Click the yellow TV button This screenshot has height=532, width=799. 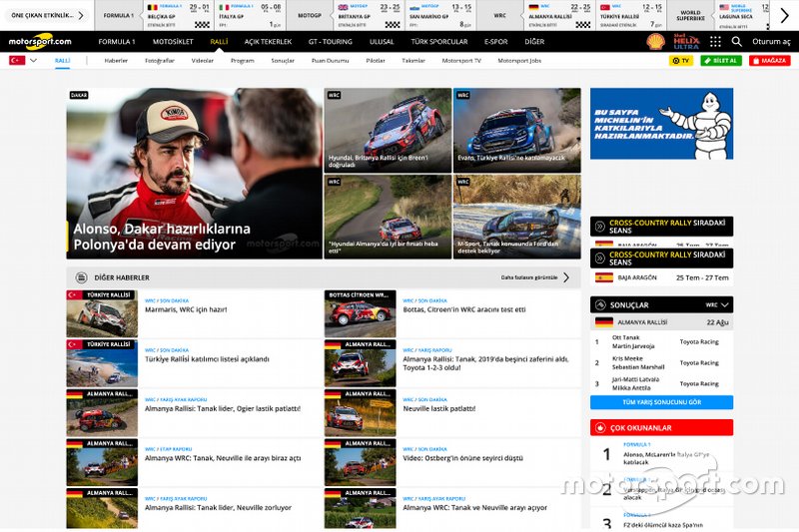pos(681,61)
